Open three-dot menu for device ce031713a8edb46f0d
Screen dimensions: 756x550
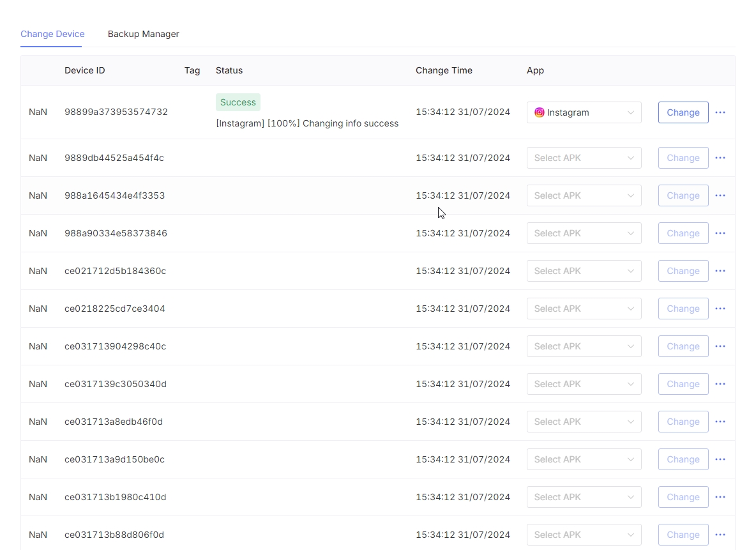click(720, 422)
